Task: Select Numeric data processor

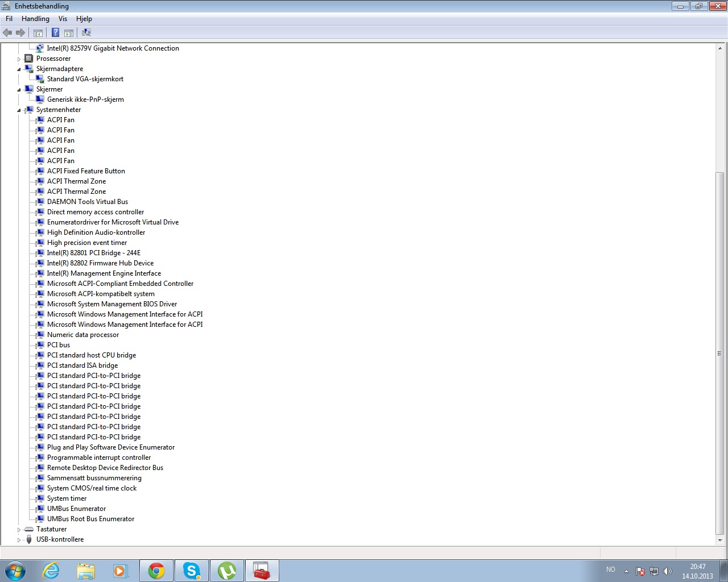Action: (83, 335)
